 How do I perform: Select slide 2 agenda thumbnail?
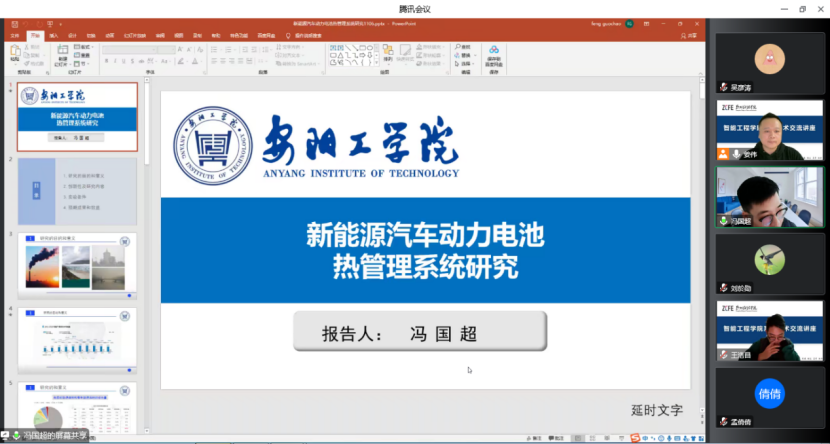tap(77, 191)
